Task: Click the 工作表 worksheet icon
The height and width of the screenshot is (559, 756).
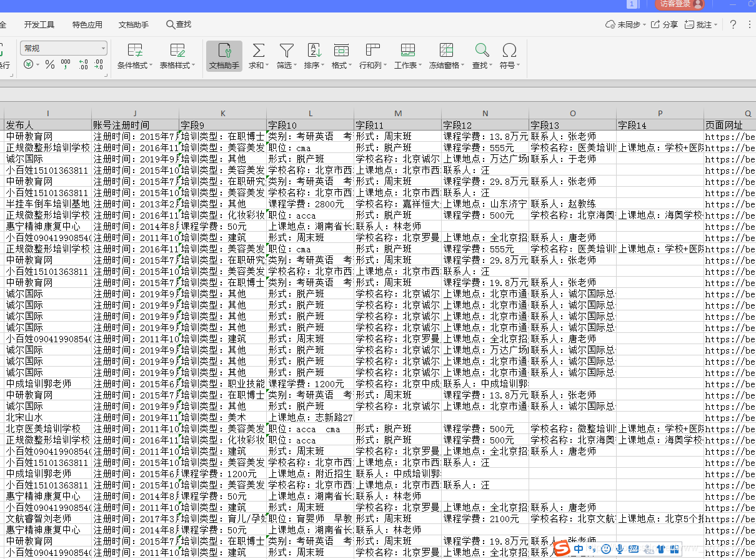Action: (408, 51)
